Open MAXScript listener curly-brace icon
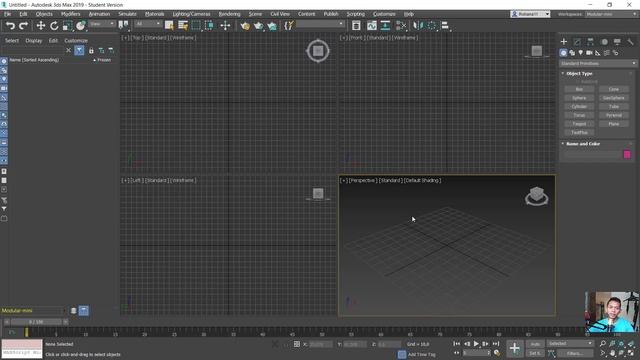Viewport: 640px width, 360px height. pos(289,26)
